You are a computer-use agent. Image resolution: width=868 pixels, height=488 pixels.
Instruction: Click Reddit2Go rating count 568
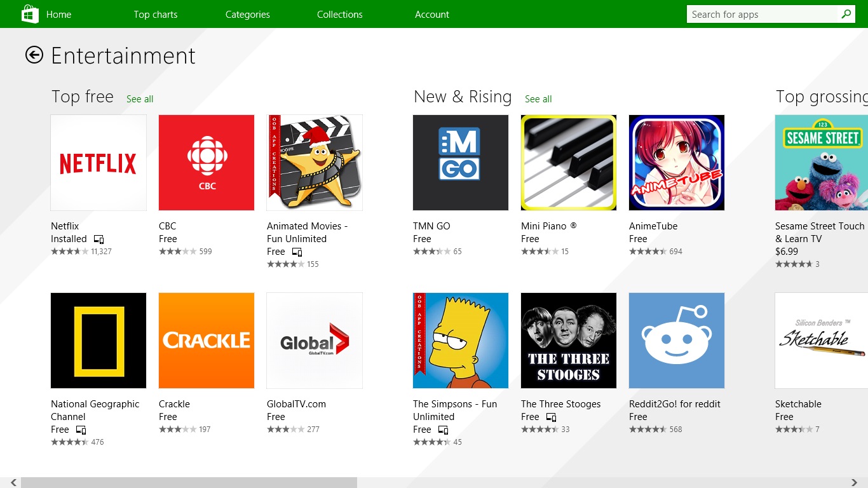pyautogui.click(x=675, y=430)
